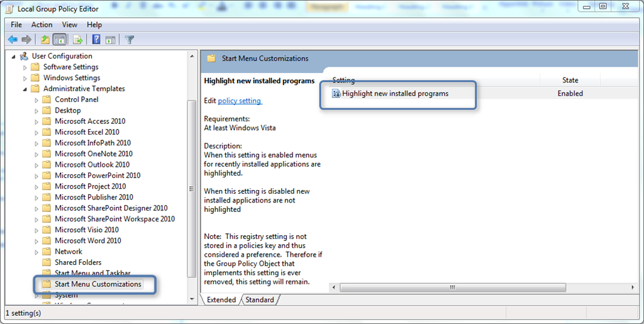Click the horizontal scrollbar right arrow
Image resolution: width=644 pixels, height=324 pixels.
point(633,288)
